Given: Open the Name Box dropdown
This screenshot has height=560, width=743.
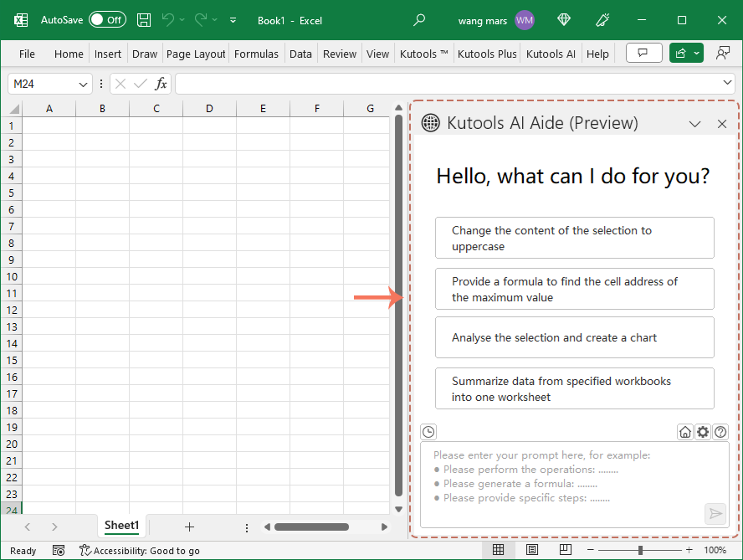Looking at the screenshot, I should [81, 84].
